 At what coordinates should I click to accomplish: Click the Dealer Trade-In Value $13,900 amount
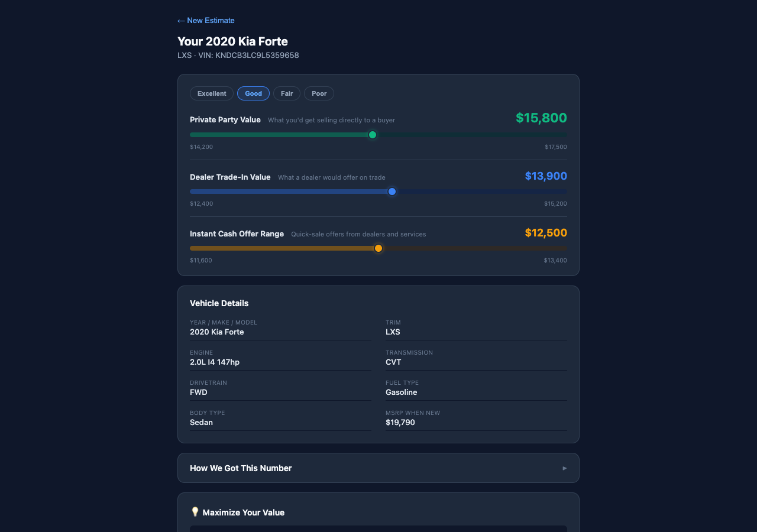point(545,176)
